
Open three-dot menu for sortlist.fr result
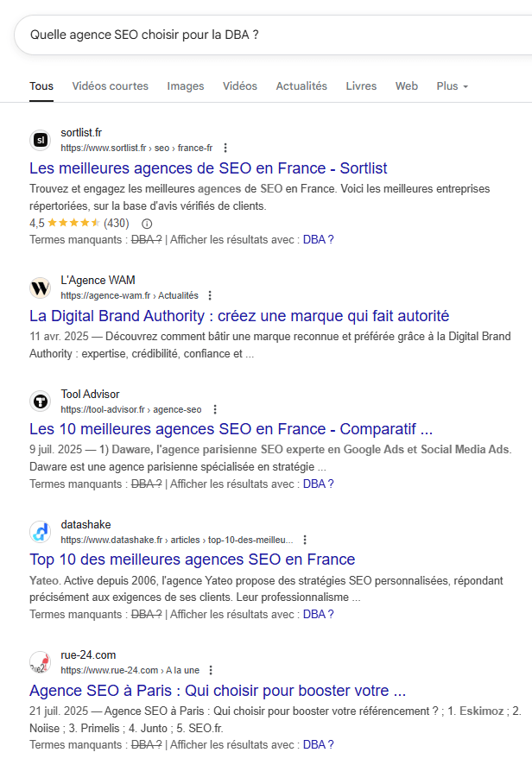226,148
